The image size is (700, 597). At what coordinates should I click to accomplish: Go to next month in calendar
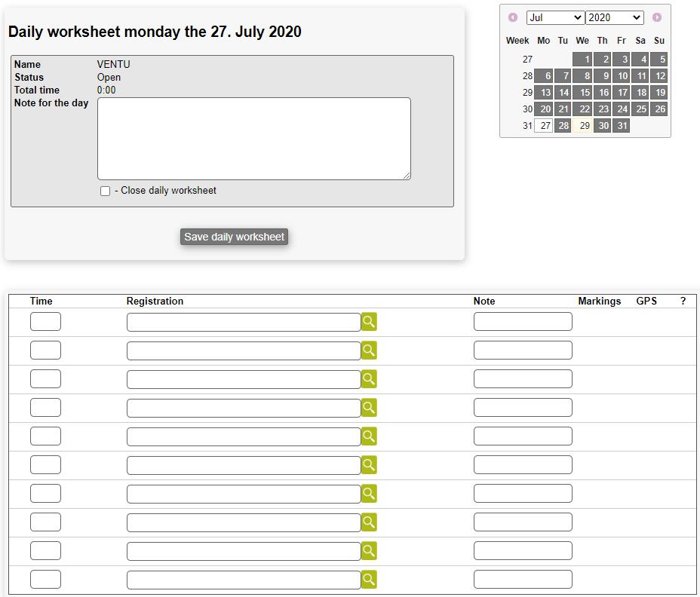657,17
